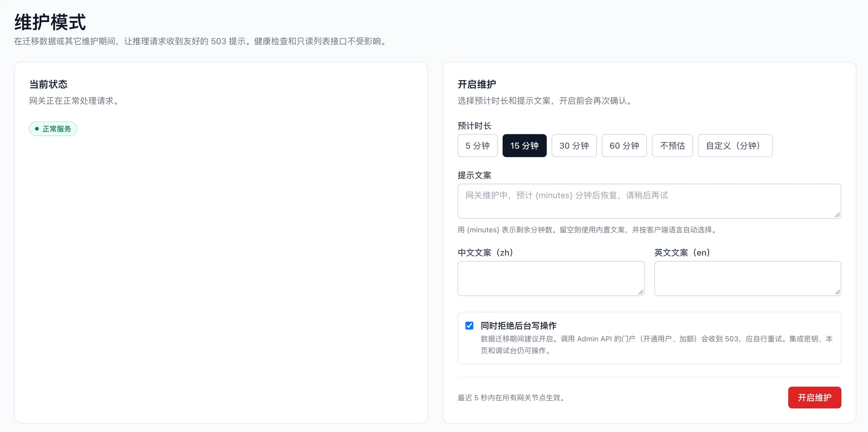Image resolution: width=868 pixels, height=432 pixels.
Task: Click the resize handle of 英文文案 textarea
Action: click(837, 292)
